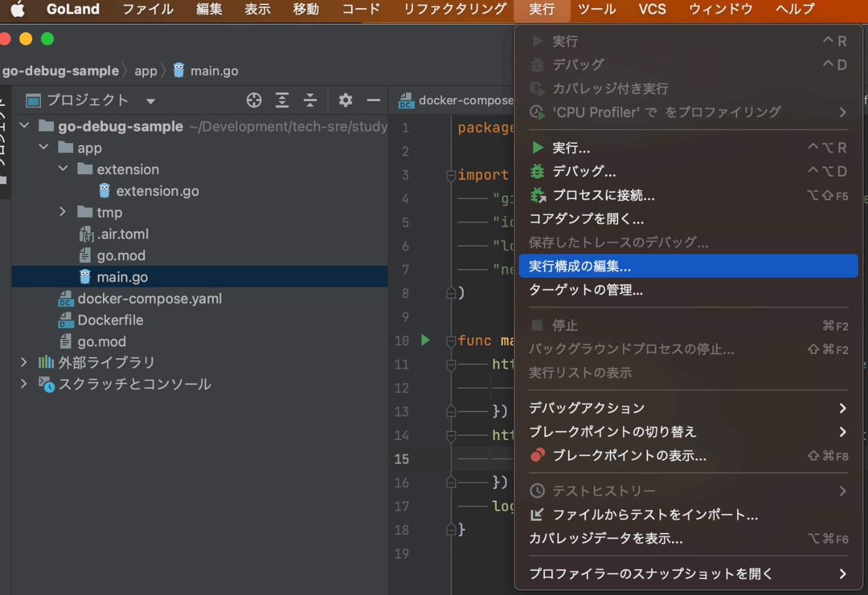Open Project panel settings gear

(345, 100)
